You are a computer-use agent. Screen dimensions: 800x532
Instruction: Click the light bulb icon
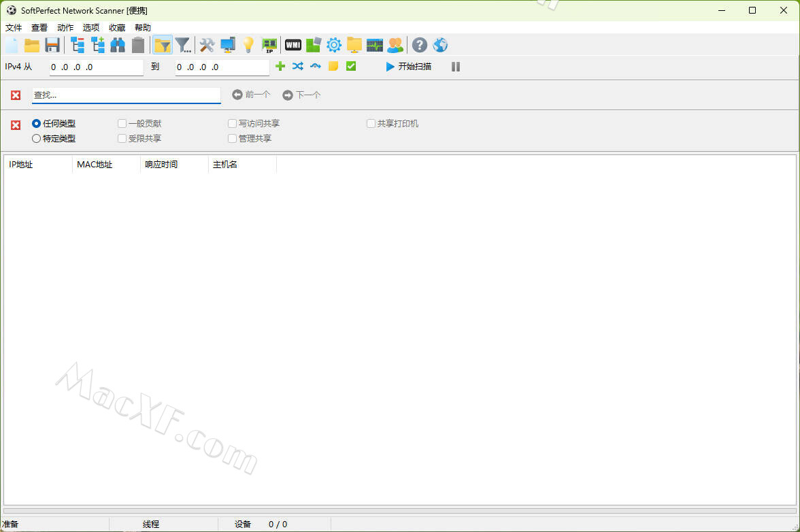[248, 46]
